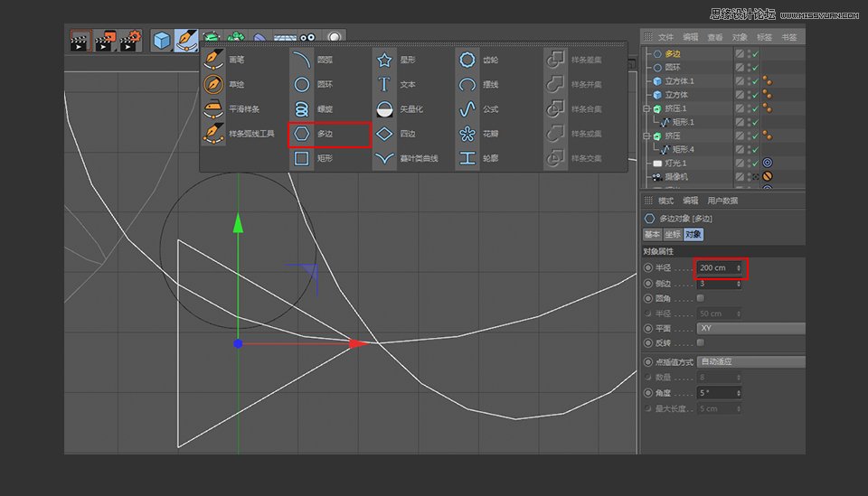Click the 样条差集 spline subtract icon
Screen dimensions: 868x496
pos(555,59)
